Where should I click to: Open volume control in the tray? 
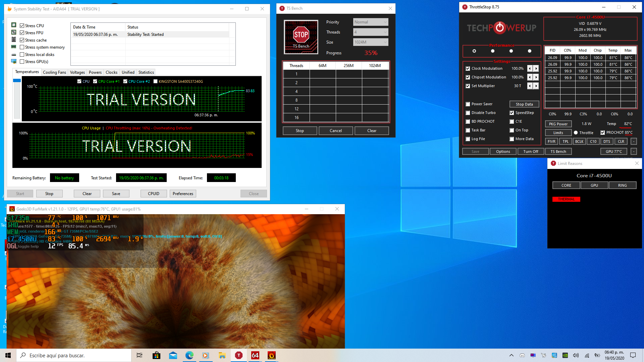[576, 355]
